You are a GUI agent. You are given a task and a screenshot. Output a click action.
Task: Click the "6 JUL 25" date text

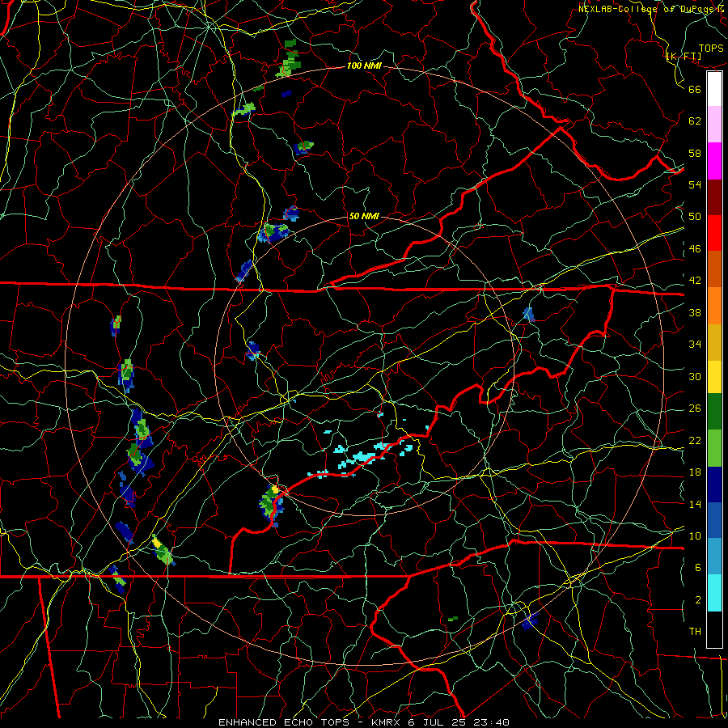(438, 722)
